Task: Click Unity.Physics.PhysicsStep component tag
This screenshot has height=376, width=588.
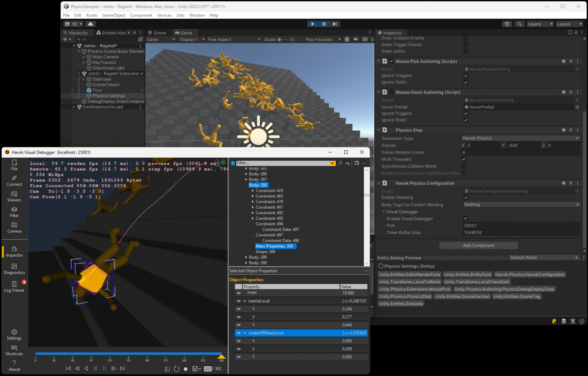Action: pos(405,297)
